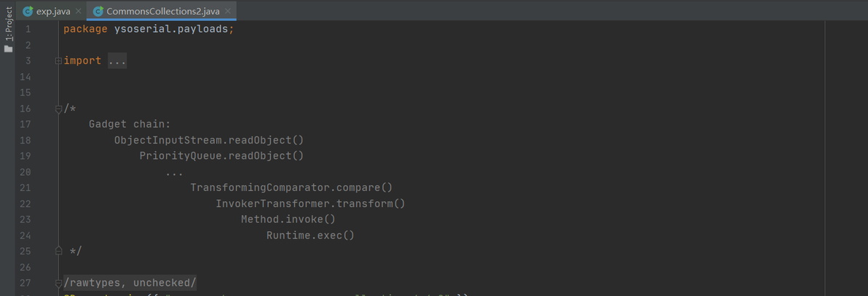The image size is (868, 296).
Task: Click line number 22 in the gutter
Action: [25, 204]
